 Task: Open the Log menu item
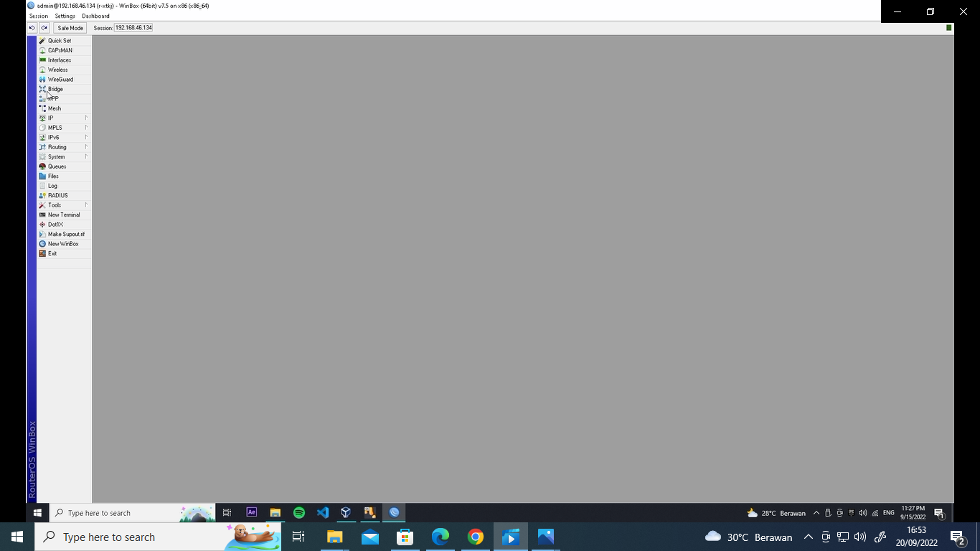pyautogui.click(x=64, y=186)
